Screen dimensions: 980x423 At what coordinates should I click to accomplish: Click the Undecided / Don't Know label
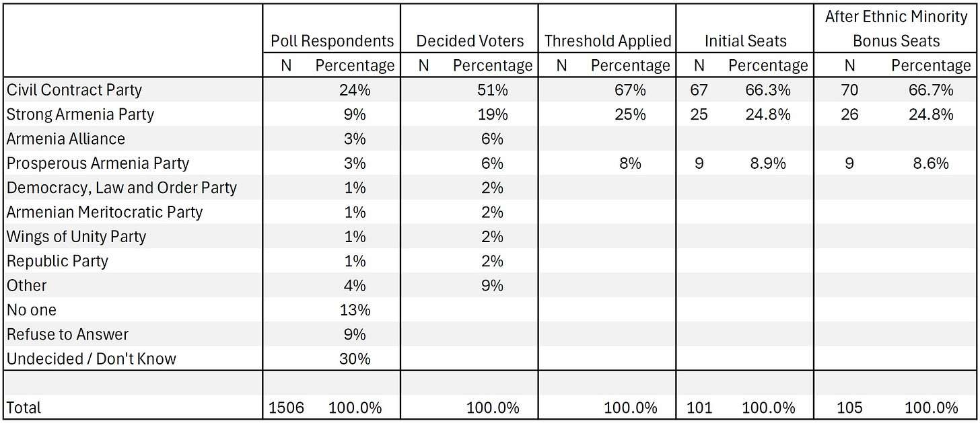[x=91, y=358]
